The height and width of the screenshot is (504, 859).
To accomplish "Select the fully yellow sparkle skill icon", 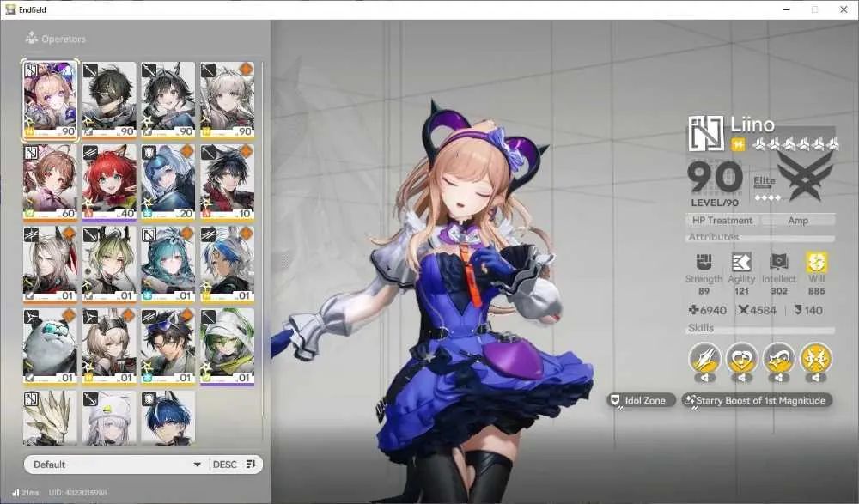I will [x=816, y=359].
